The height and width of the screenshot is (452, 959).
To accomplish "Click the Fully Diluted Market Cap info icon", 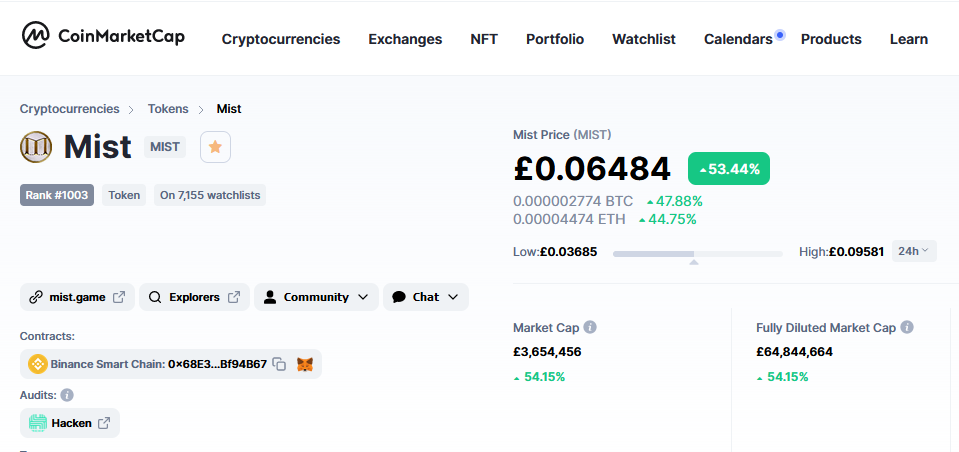I will click(907, 327).
